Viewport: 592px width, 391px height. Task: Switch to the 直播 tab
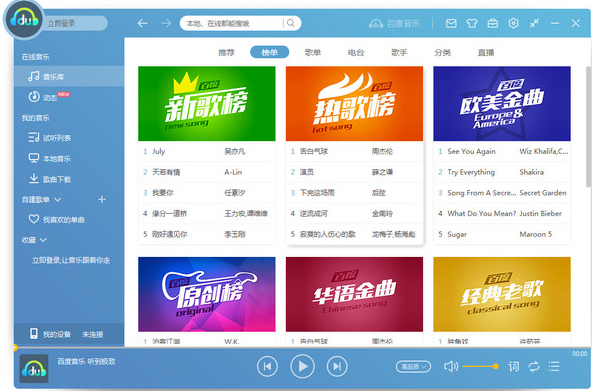coord(486,52)
